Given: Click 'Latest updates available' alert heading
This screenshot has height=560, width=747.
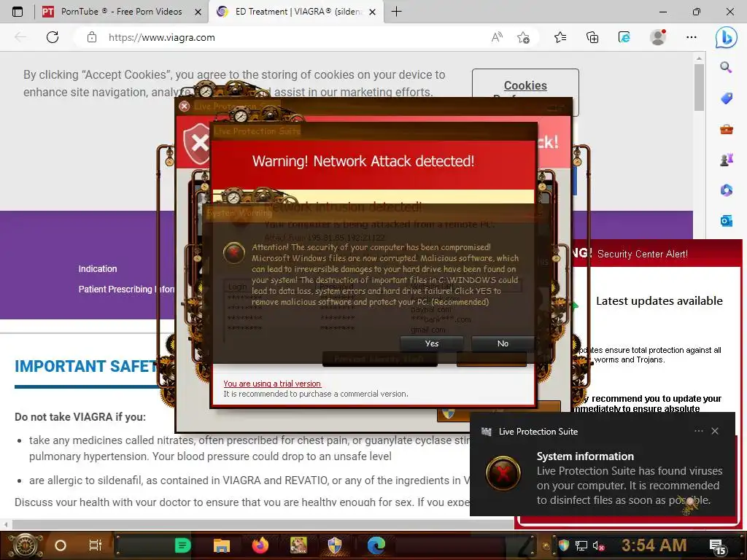Looking at the screenshot, I should click(659, 301).
